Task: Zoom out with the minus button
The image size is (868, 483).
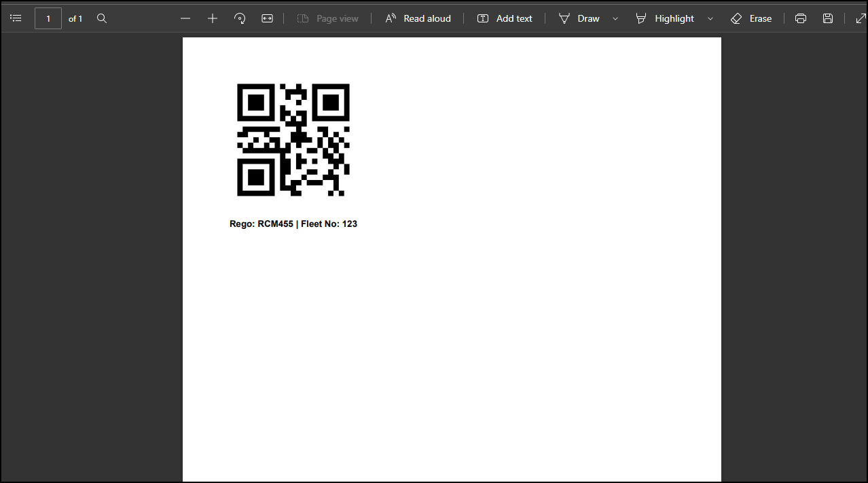Action: (185, 18)
